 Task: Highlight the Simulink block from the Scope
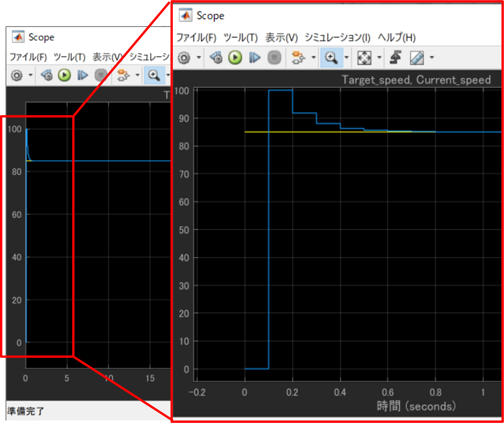[x=216, y=57]
